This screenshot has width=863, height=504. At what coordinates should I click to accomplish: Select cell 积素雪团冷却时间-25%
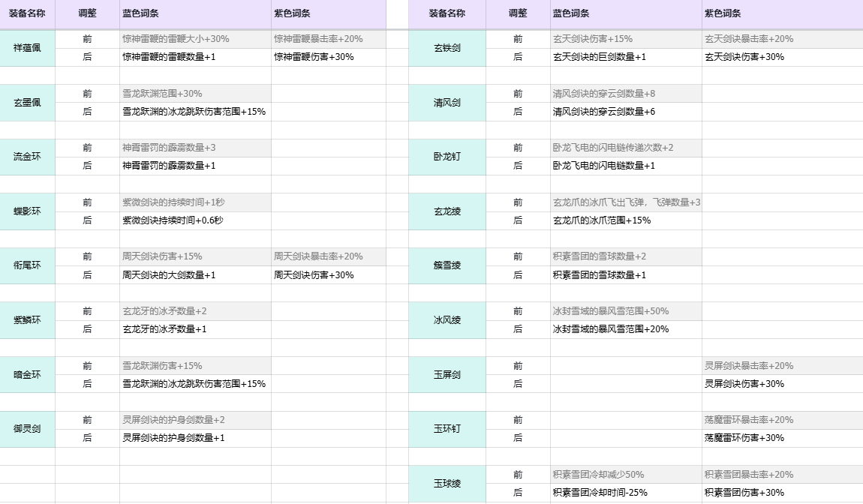click(626, 493)
